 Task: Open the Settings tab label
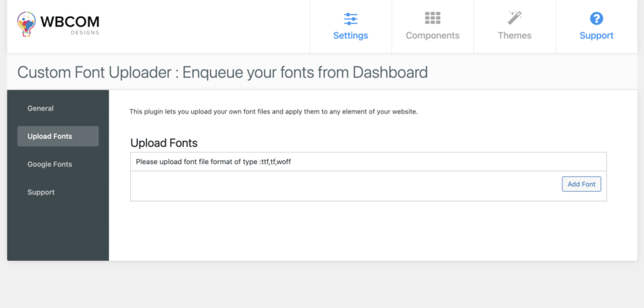click(x=350, y=35)
